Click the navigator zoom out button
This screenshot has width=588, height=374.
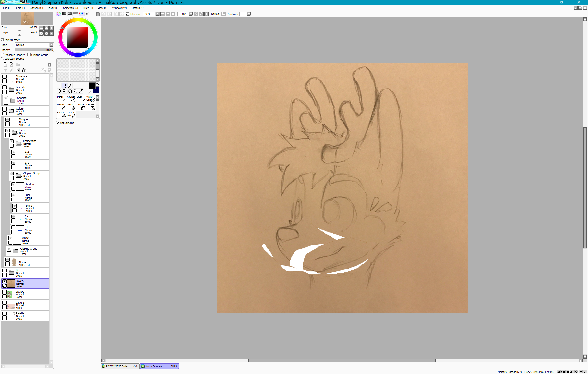[41, 28]
